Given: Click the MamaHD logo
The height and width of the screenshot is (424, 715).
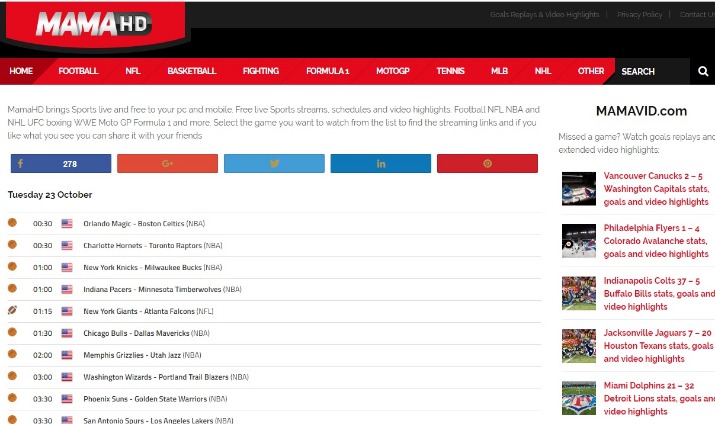Looking at the screenshot, I should (x=93, y=24).
